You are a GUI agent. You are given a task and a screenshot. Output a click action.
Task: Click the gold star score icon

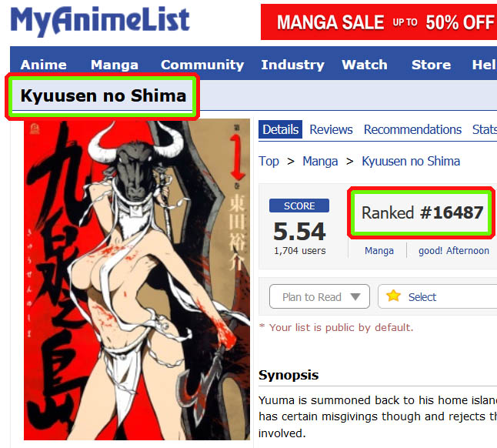point(393,296)
